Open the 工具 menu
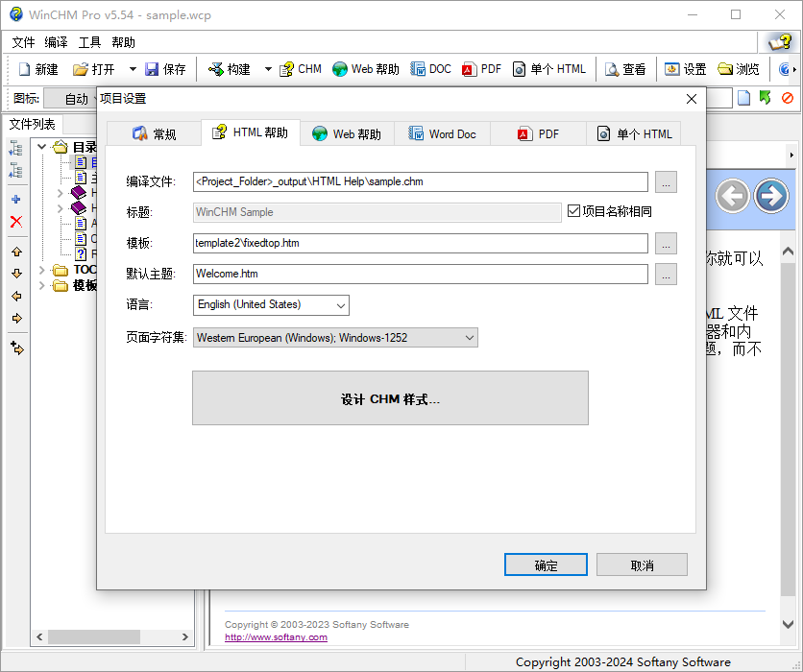Screen dimensions: 803x672 [89, 42]
